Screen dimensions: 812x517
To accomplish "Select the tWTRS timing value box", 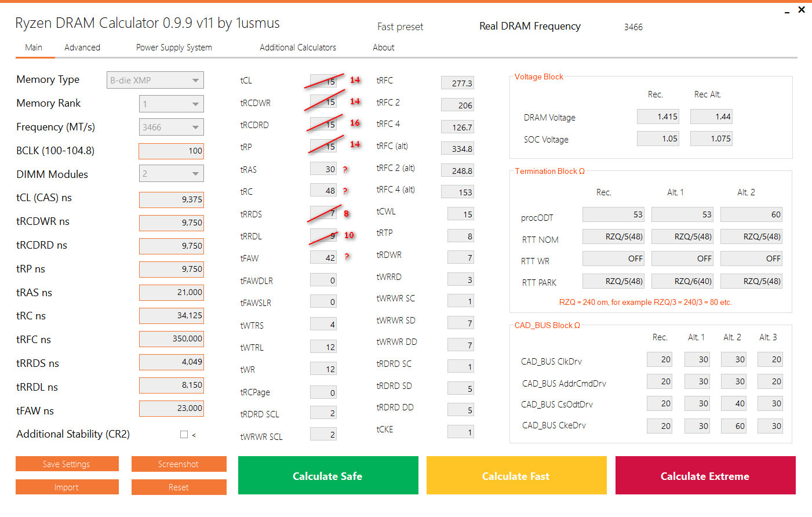I will [x=323, y=325].
